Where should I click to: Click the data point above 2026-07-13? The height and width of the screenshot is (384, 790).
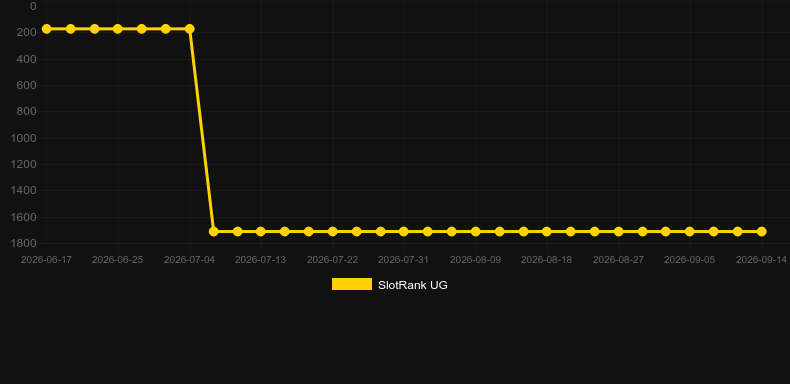pos(260,231)
